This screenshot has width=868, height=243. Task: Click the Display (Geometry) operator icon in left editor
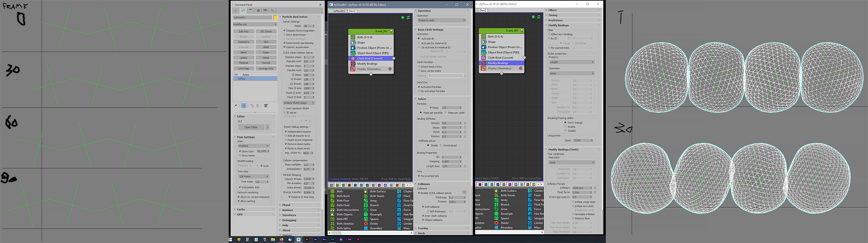tap(353, 69)
